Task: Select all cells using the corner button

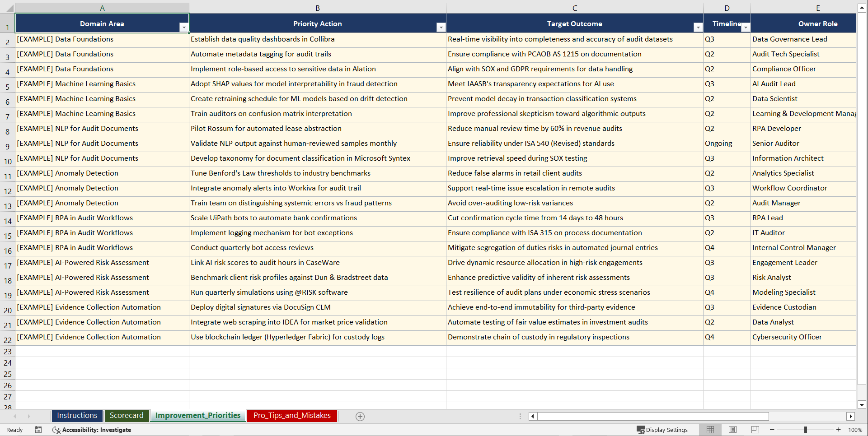Action: (7, 8)
